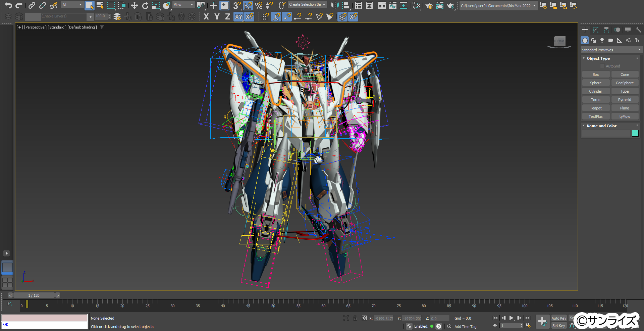Open the Select by Name dialog
Viewport: 644px width, 331px height.
[x=100, y=5]
